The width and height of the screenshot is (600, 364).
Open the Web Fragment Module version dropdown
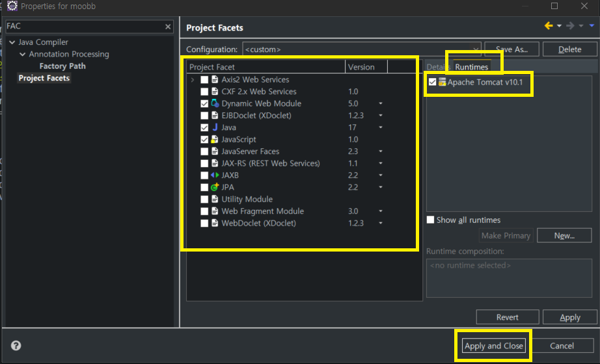380,211
